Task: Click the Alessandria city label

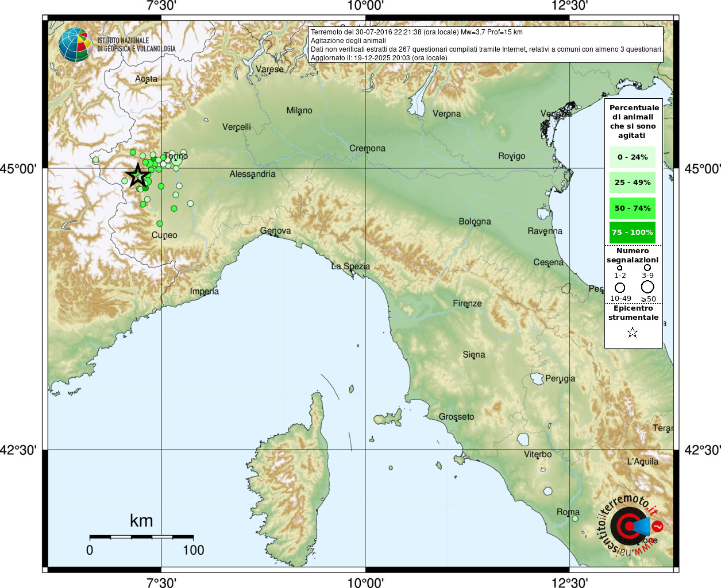Action: pos(252,174)
